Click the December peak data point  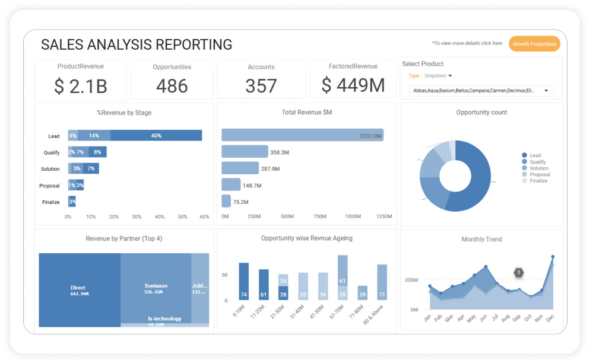click(553, 257)
